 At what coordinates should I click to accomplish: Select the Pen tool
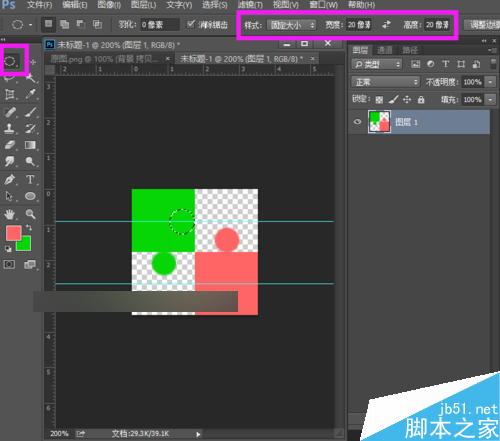(10, 179)
